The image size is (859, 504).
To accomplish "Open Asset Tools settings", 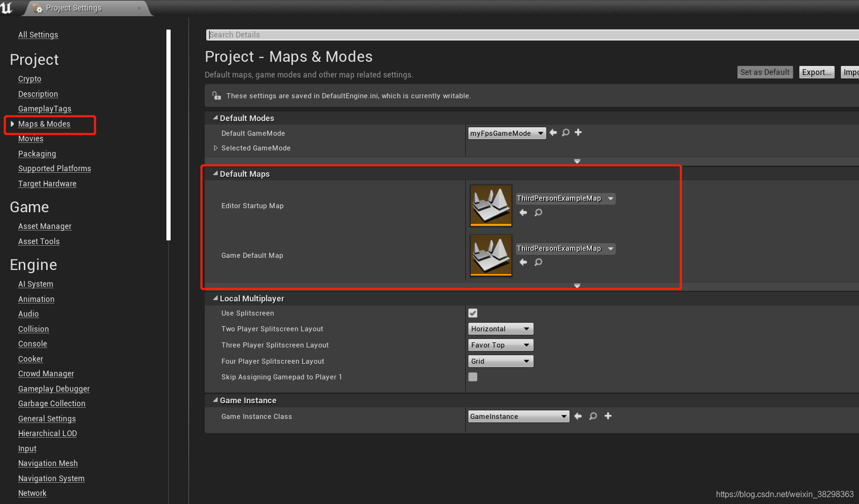I will click(x=39, y=242).
